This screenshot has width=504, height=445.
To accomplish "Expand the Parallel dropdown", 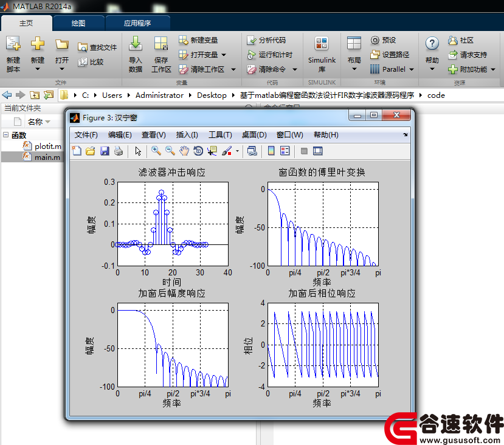I will (412, 69).
